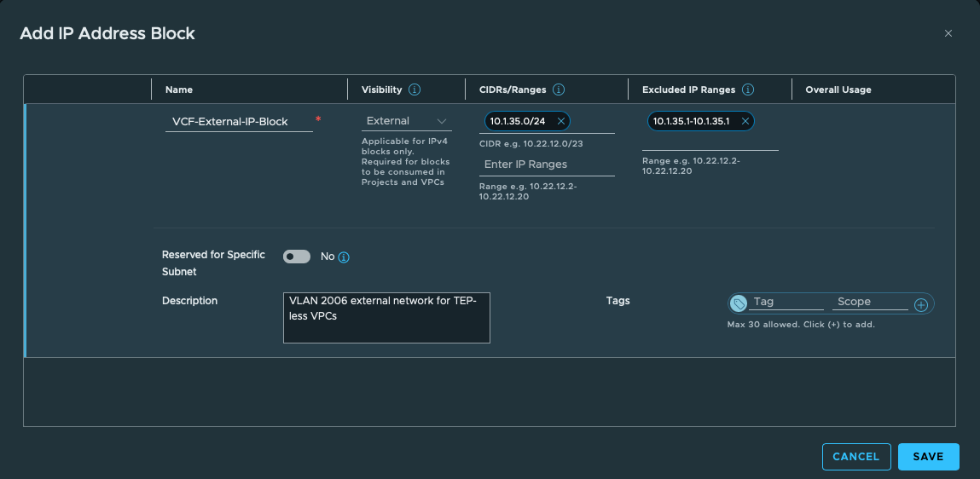Click the Excluded IP Ranges header text
Image resolution: width=980 pixels, height=479 pixels.
tap(689, 89)
